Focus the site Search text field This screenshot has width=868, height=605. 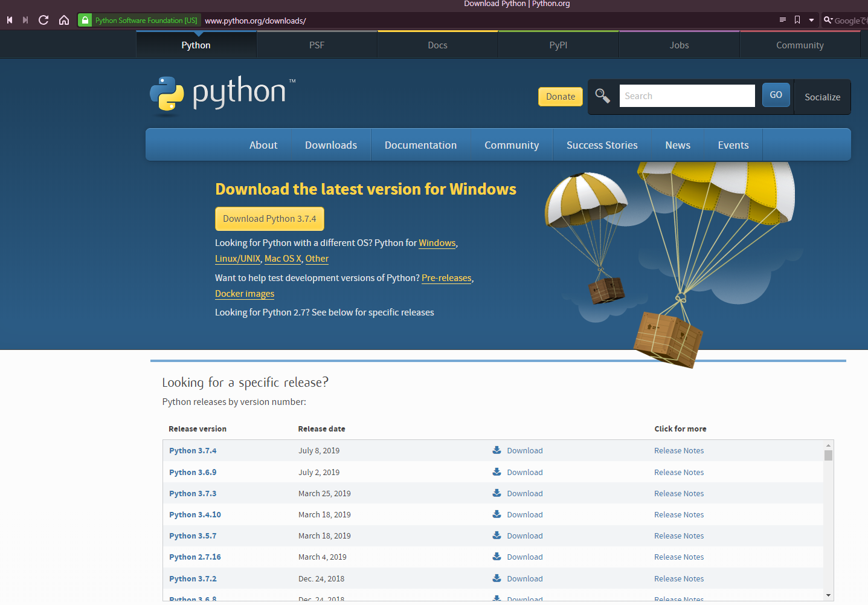click(687, 96)
